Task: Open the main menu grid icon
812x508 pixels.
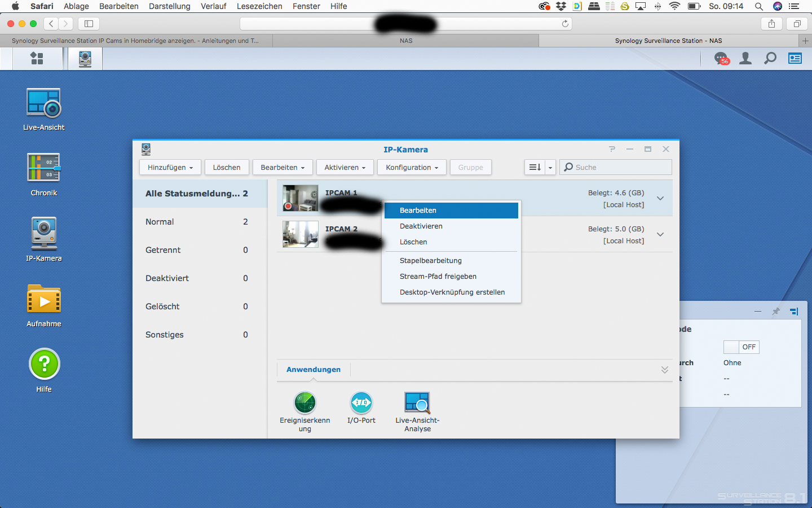Action: (37, 59)
